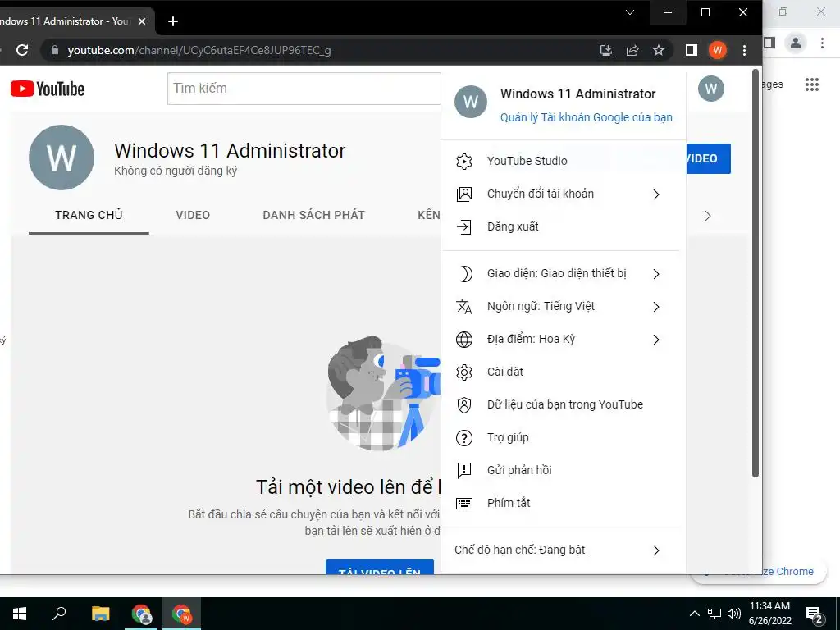The width and height of the screenshot is (840, 630).
Task: Click the first Chrome icon in taskbar
Action: [x=141, y=614]
